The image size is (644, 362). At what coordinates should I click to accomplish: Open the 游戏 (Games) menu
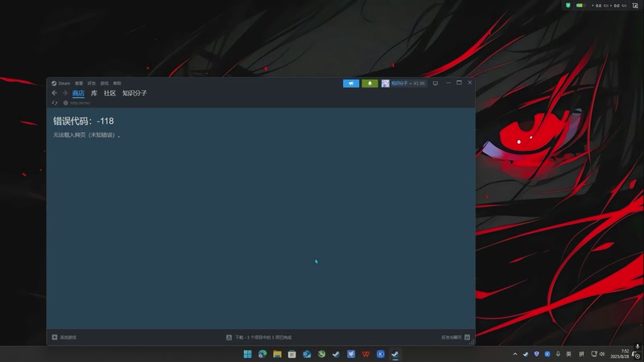coord(105,84)
